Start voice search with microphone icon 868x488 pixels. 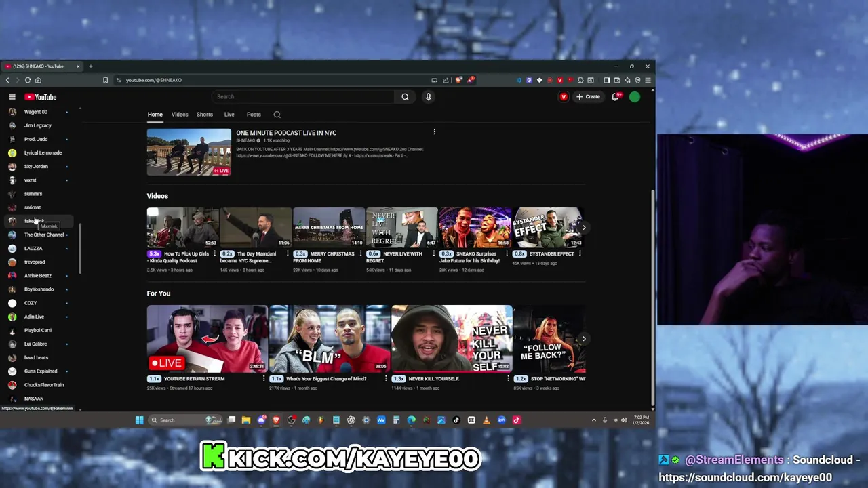[428, 97]
